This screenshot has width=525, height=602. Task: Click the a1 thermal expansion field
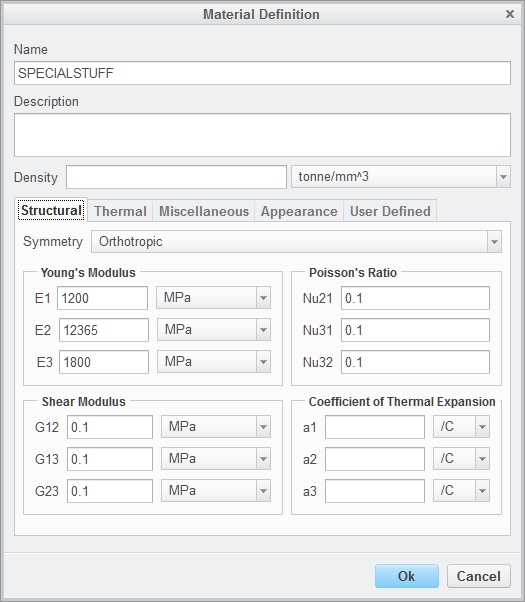[x=375, y=427]
